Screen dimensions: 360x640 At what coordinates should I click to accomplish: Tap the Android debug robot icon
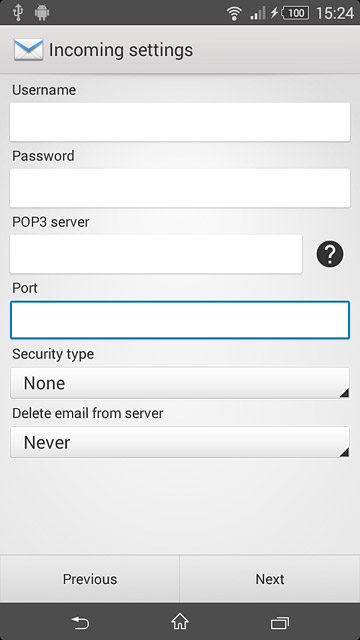(42, 12)
